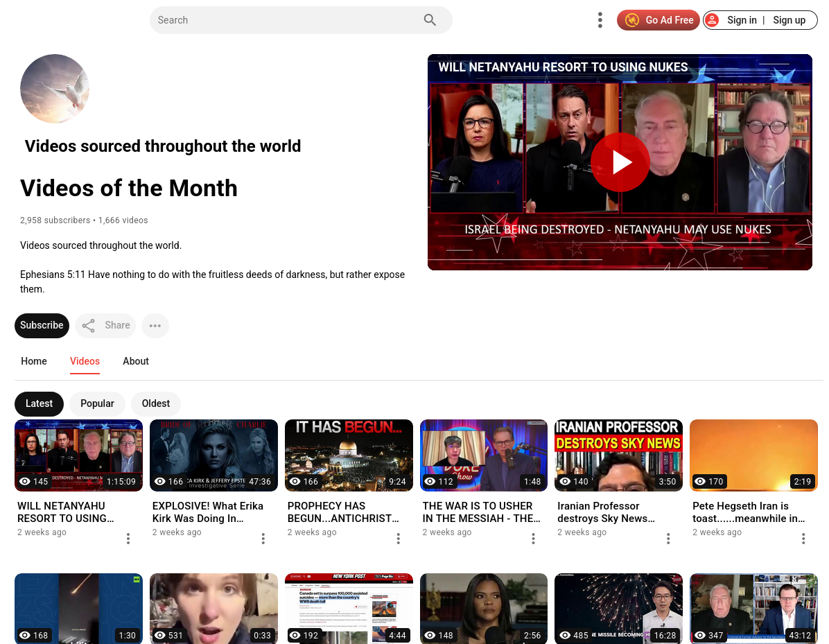This screenshot has height=644, width=829.
Task: Select the Latest sort filter
Action: pos(39,403)
